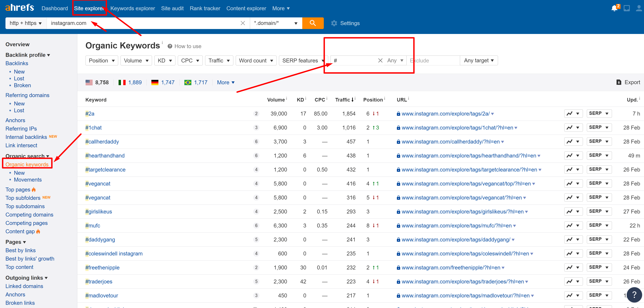Open the CPC filter dropdown
The width and height of the screenshot is (644, 308).
point(190,60)
